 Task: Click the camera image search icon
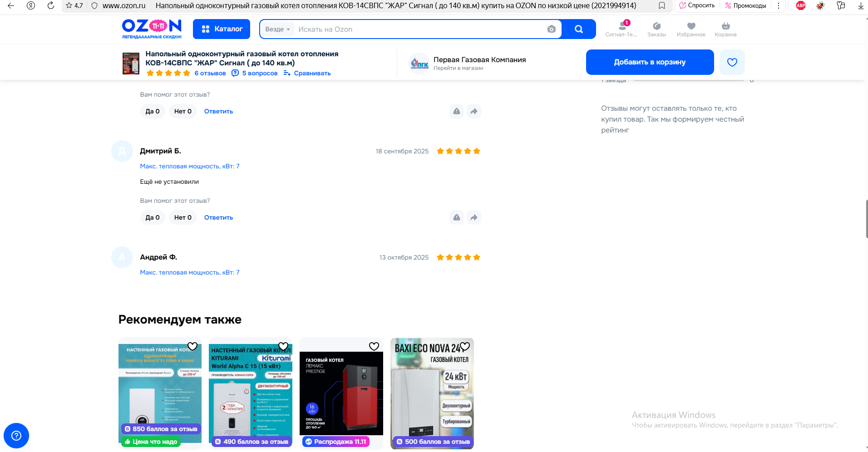(551, 29)
